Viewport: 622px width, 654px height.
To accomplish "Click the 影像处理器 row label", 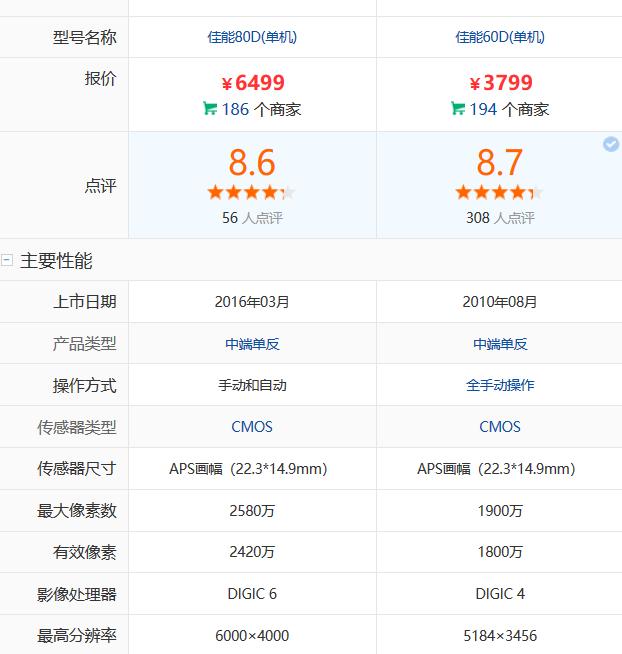I will coord(76,594).
